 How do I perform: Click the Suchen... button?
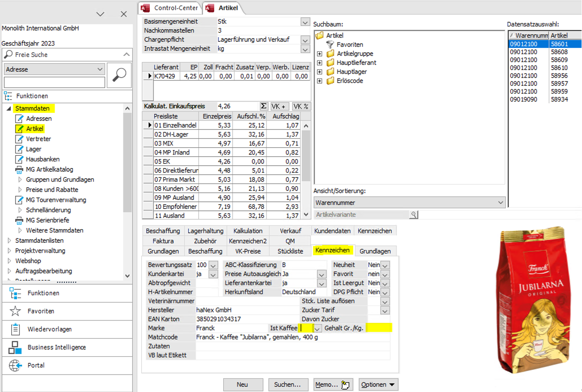pyautogui.click(x=288, y=384)
